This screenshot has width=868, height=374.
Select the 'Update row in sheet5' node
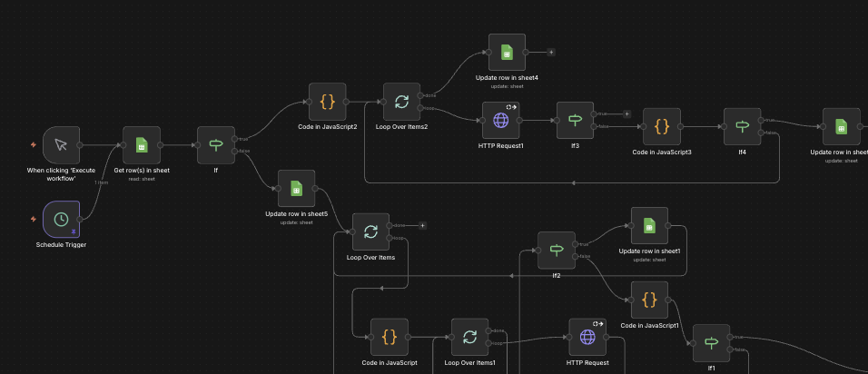(296, 189)
